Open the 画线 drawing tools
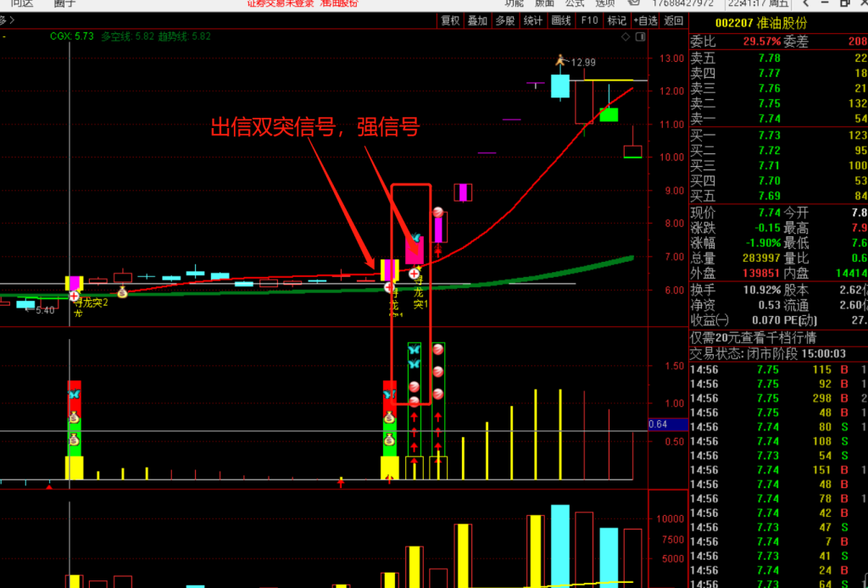The width and height of the screenshot is (868, 588). (560, 20)
